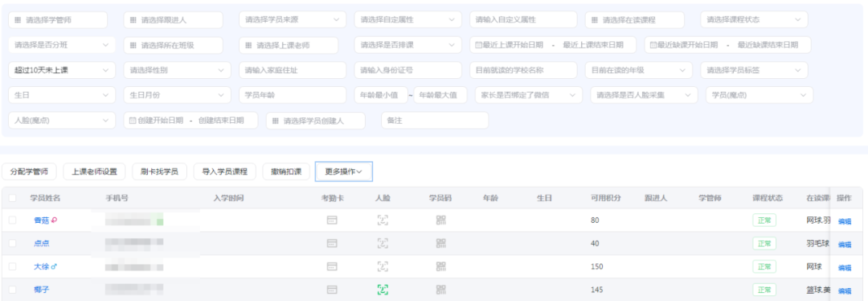Open attendance card icon in 椰子 row

tap(332, 290)
